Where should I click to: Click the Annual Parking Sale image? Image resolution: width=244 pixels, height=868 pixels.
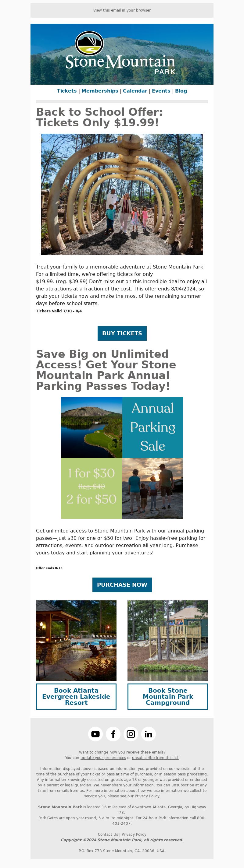122,458
